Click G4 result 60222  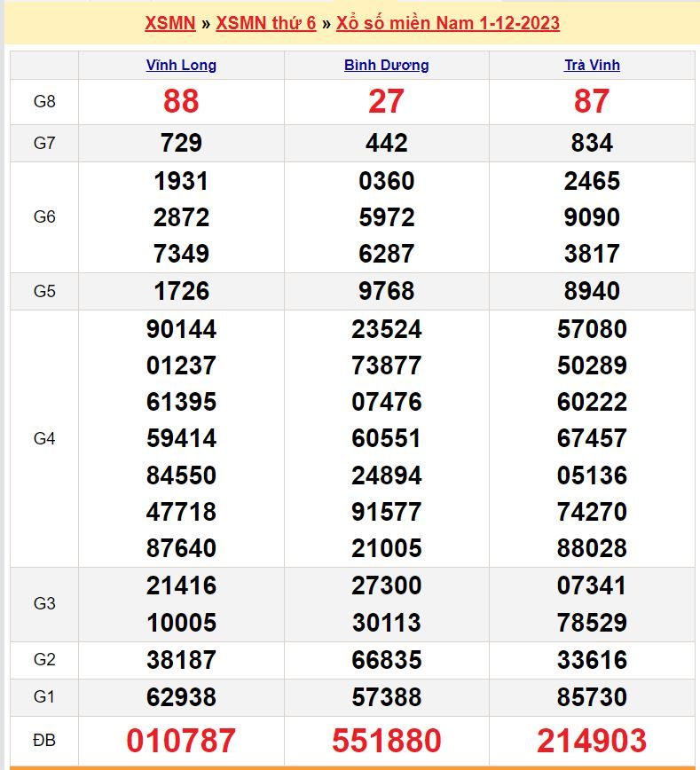(x=592, y=402)
